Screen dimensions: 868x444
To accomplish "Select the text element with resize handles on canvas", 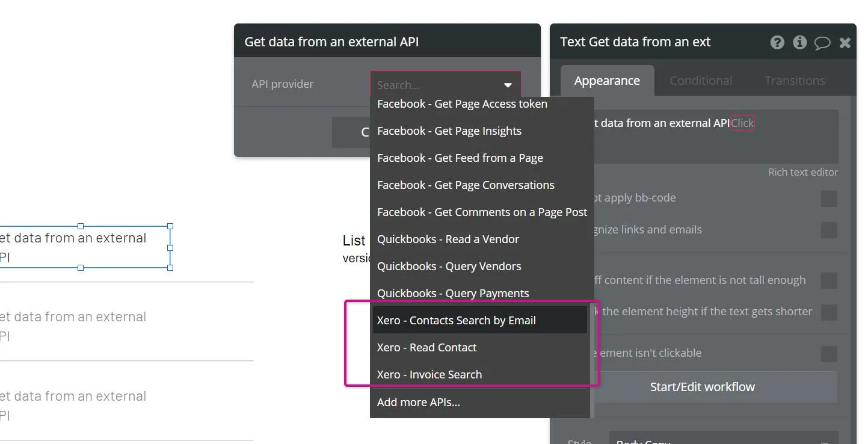I will [x=84, y=247].
